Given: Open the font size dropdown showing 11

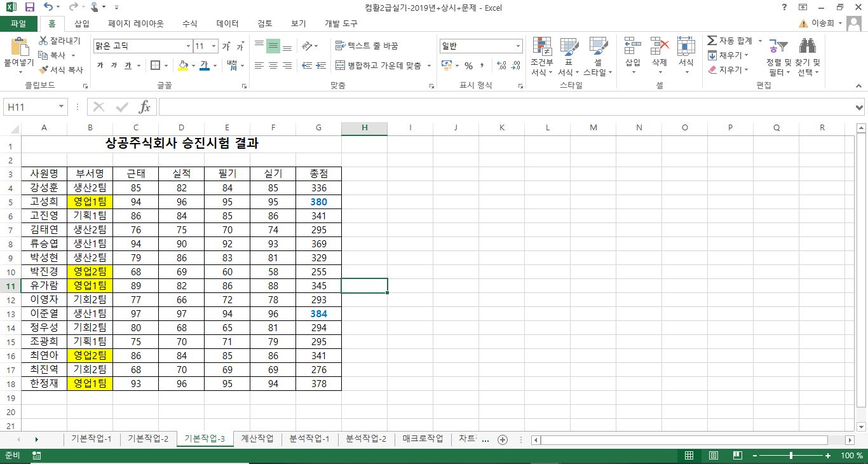Looking at the screenshot, I should coord(214,46).
